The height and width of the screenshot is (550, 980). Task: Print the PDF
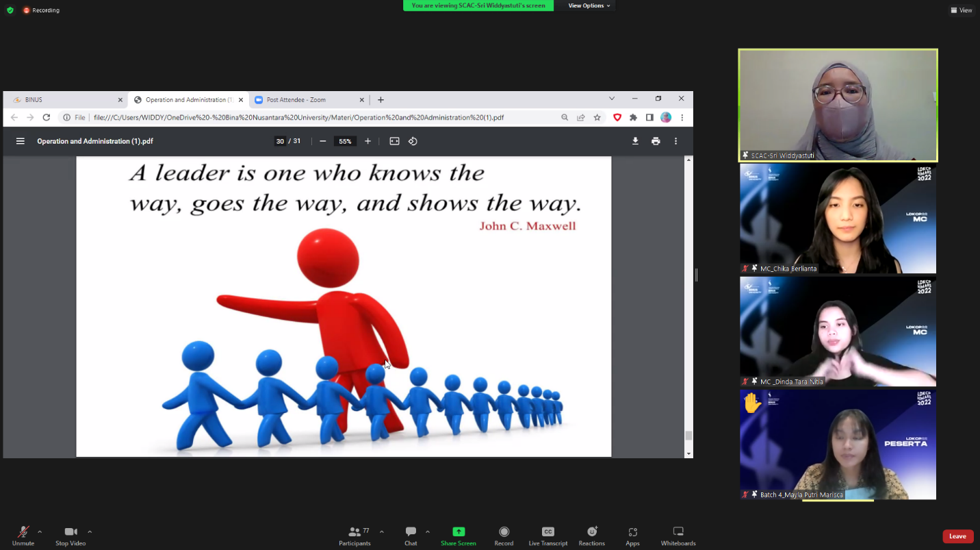[x=656, y=141]
